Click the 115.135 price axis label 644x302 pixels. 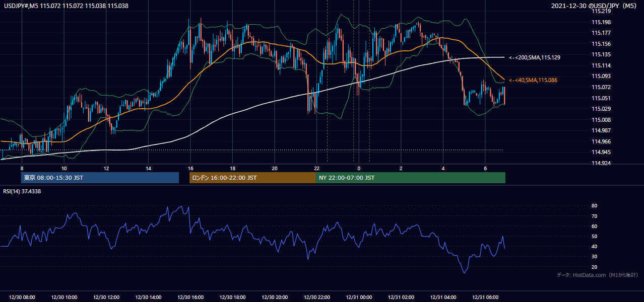point(600,54)
